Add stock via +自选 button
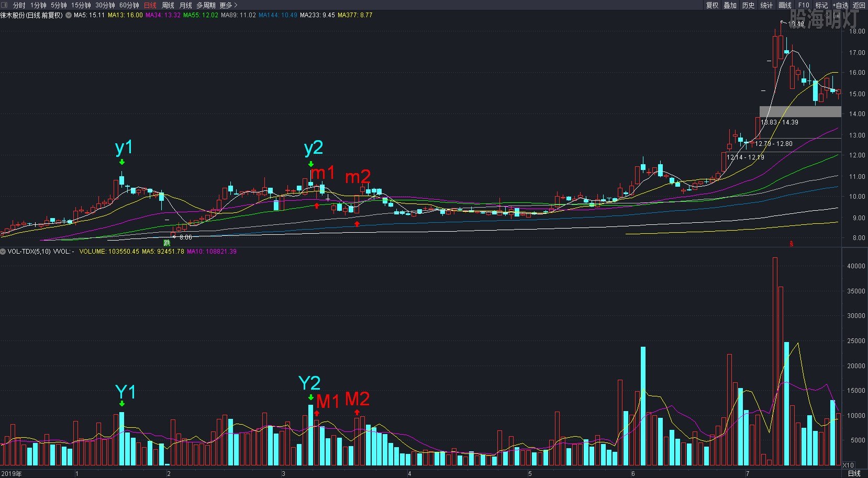The width and height of the screenshot is (868, 478). click(x=840, y=5)
